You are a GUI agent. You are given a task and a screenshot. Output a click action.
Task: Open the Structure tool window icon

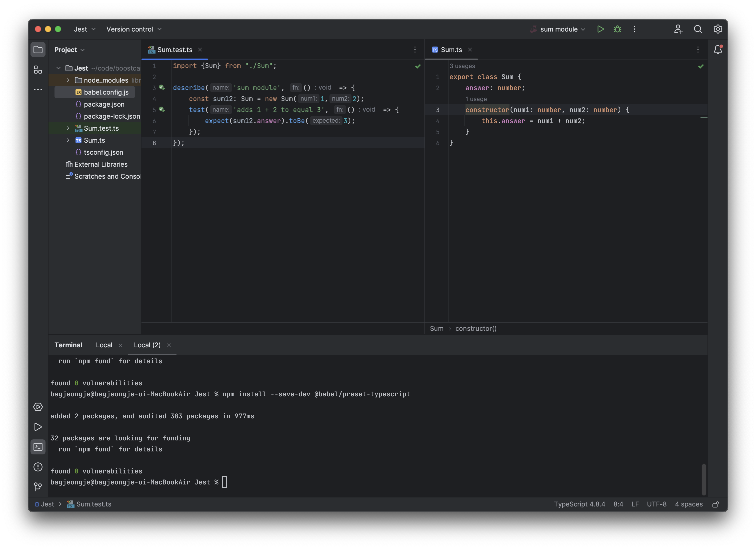[38, 70]
